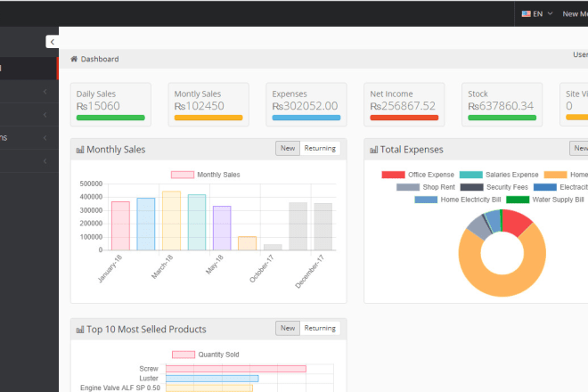Expand the second sidebar menu chevron
This screenshot has height=392, width=588.
(45, 115)
